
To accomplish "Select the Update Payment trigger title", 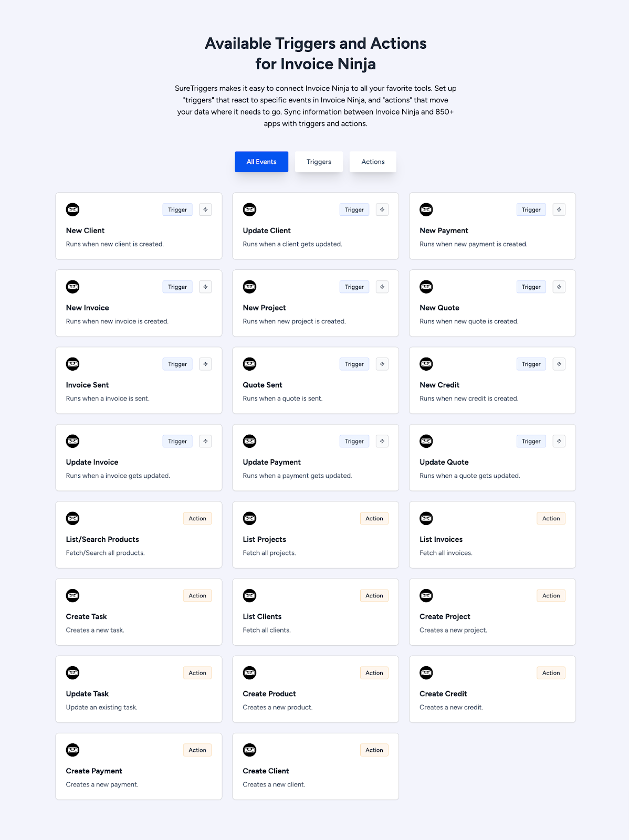I will point(271,462).
